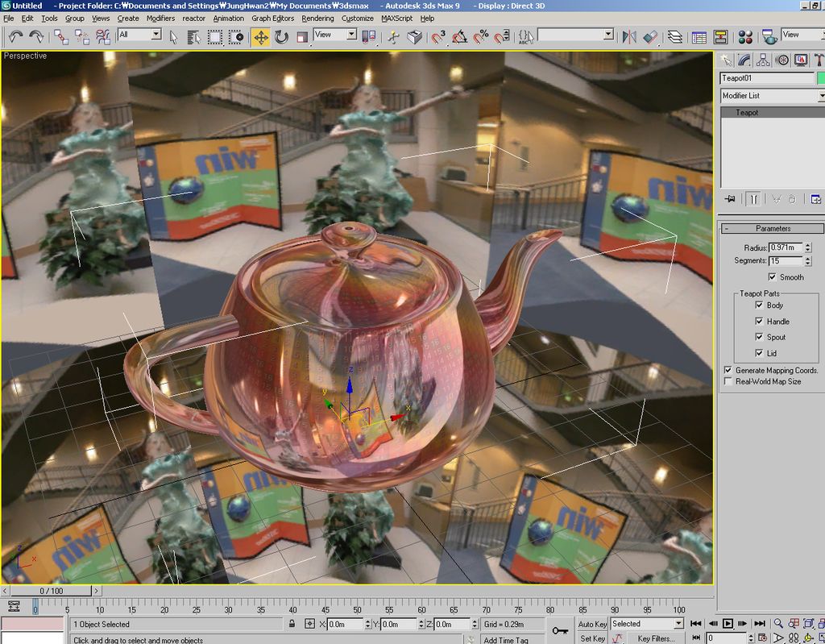Toggle the Angle Snap icon
Viewport: 825px width, 644px height.
459,36
